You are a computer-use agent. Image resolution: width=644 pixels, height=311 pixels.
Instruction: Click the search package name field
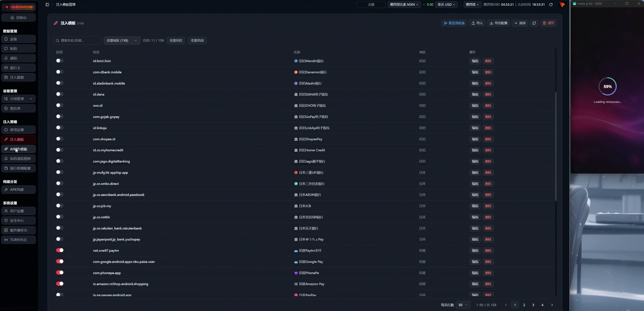click(77, 41)
